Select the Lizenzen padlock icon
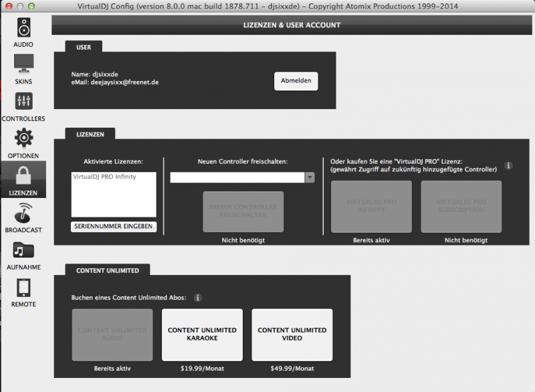This screenshot has width=535, height=392. 23,175
